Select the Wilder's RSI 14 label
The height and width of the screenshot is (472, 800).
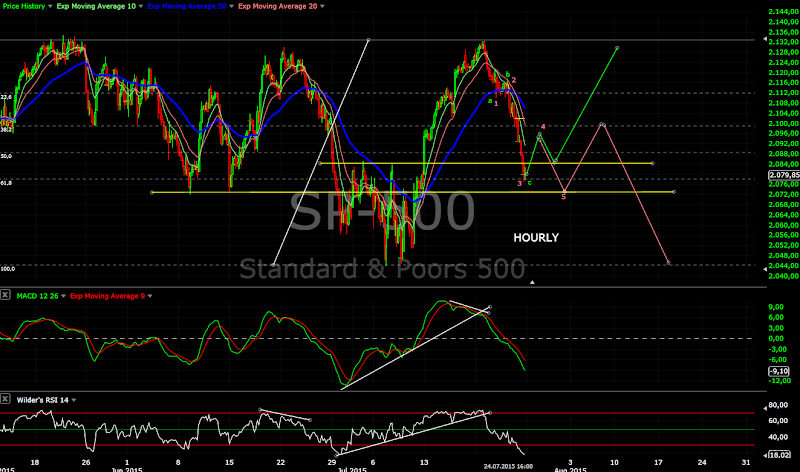tap(42, 401)
